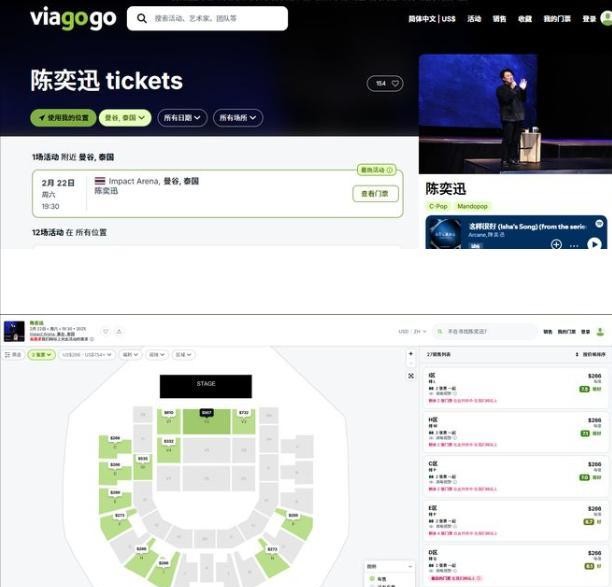The height and width of the screenshot is (587, 612).
Task: Click the share icon beside event details
Action: point(119,331)
